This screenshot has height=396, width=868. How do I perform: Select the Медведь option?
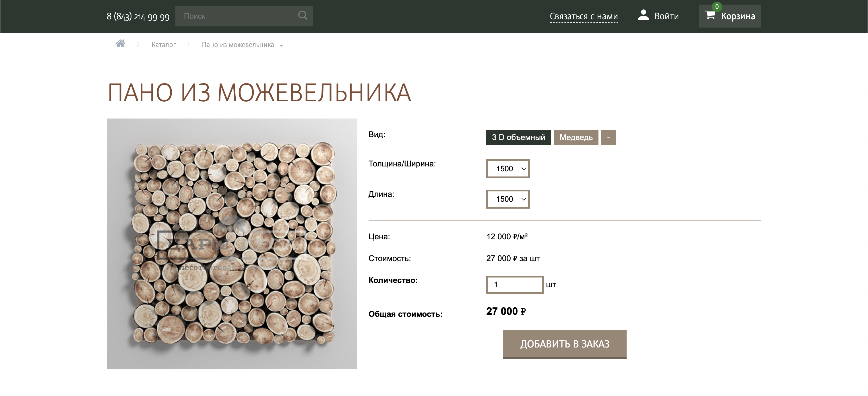(576, 137)
